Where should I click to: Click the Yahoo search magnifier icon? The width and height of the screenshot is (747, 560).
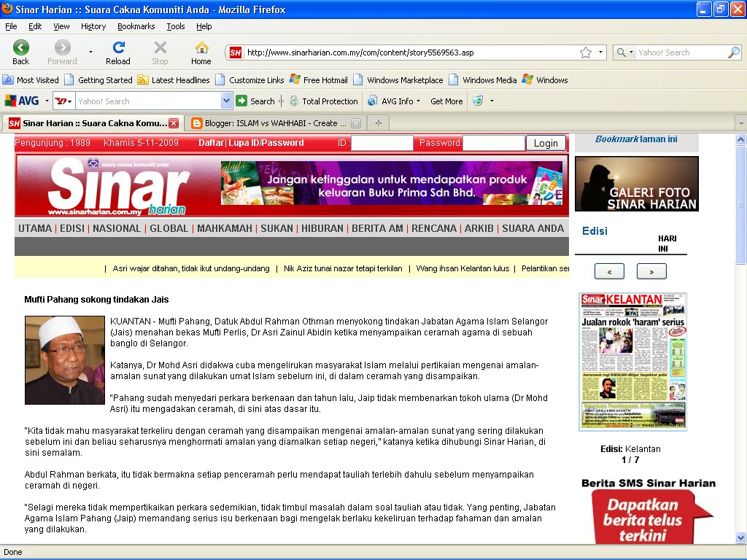734,52
